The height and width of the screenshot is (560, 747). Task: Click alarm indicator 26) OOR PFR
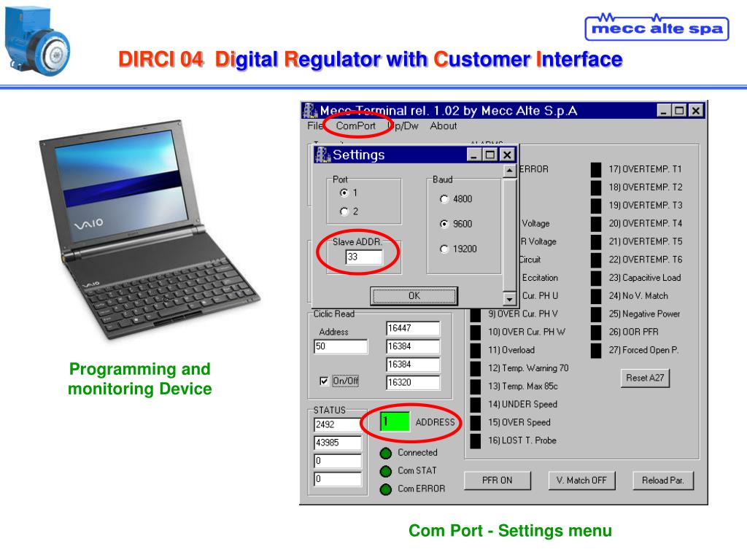click(595, 332)
